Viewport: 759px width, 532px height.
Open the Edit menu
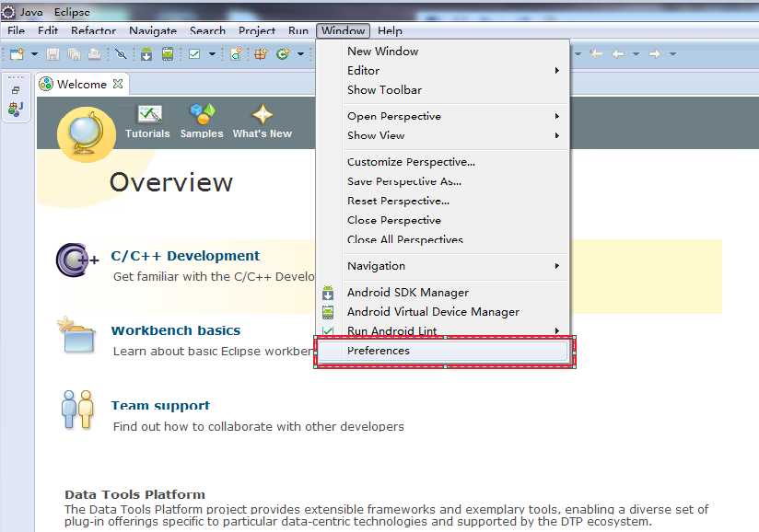(48, 30)
